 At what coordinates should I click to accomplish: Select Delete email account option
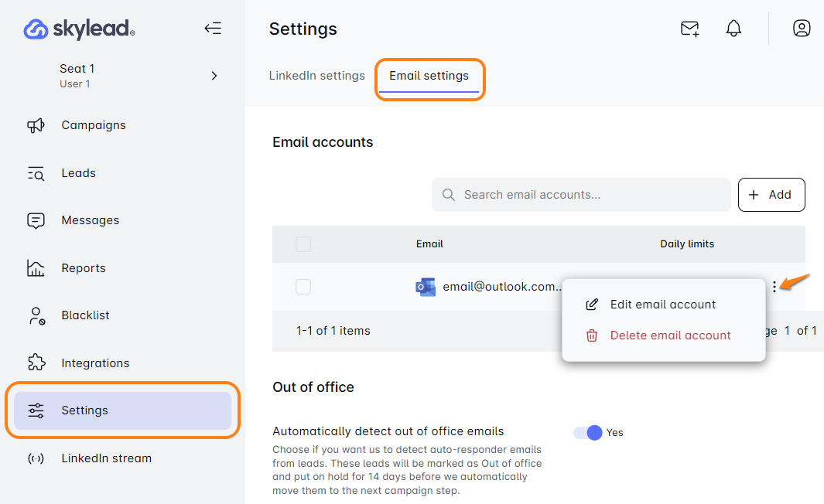[x=670, y=335]
